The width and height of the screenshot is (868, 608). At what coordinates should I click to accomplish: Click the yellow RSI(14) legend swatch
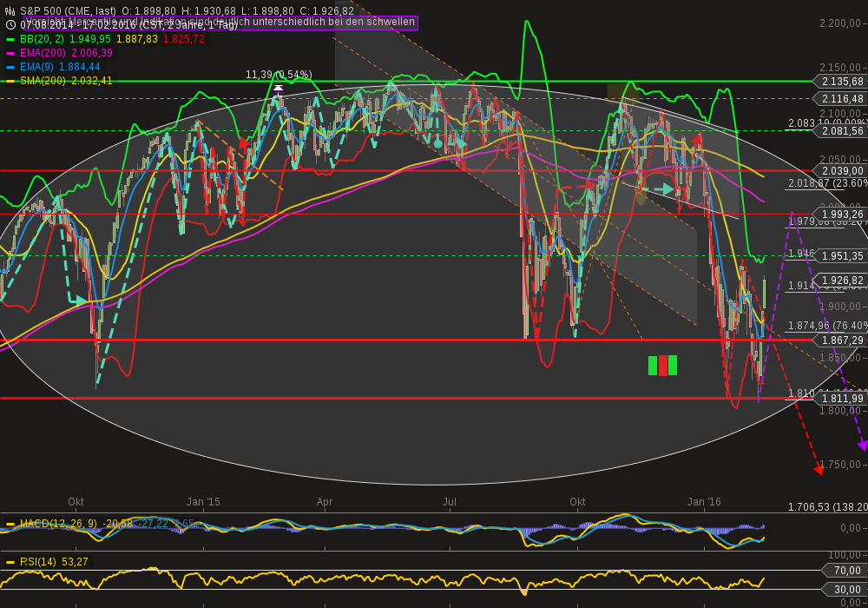point(10,562)
